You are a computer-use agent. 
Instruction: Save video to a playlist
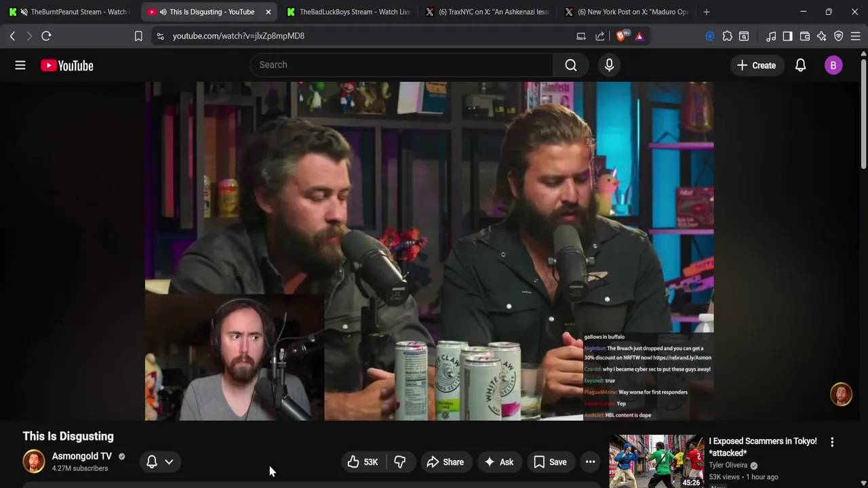point(550,462)
